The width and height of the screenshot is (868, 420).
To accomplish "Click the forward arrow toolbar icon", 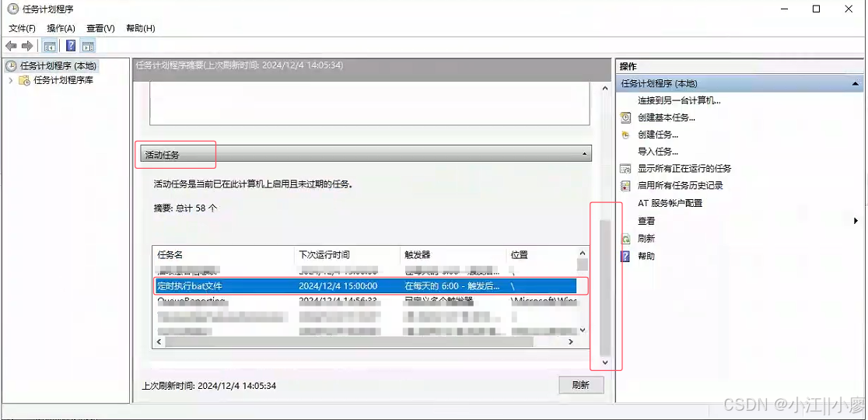I will pos(26,45).
